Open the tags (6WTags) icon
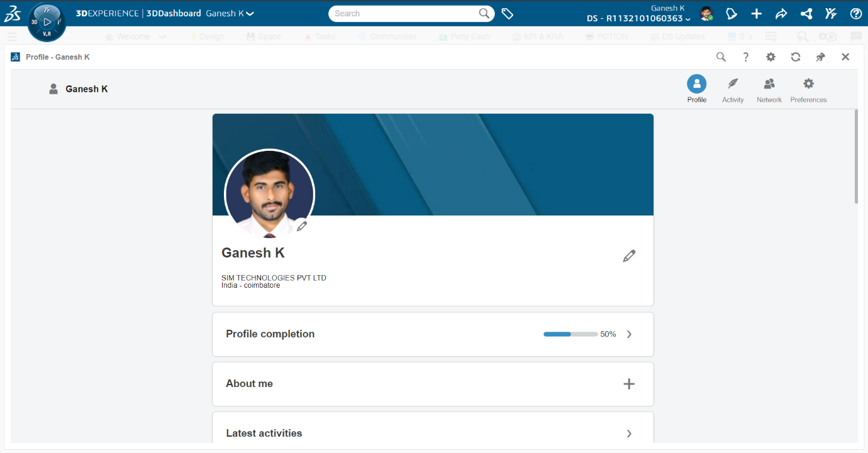Screen dimensions: 868x453 coord(507,13)
